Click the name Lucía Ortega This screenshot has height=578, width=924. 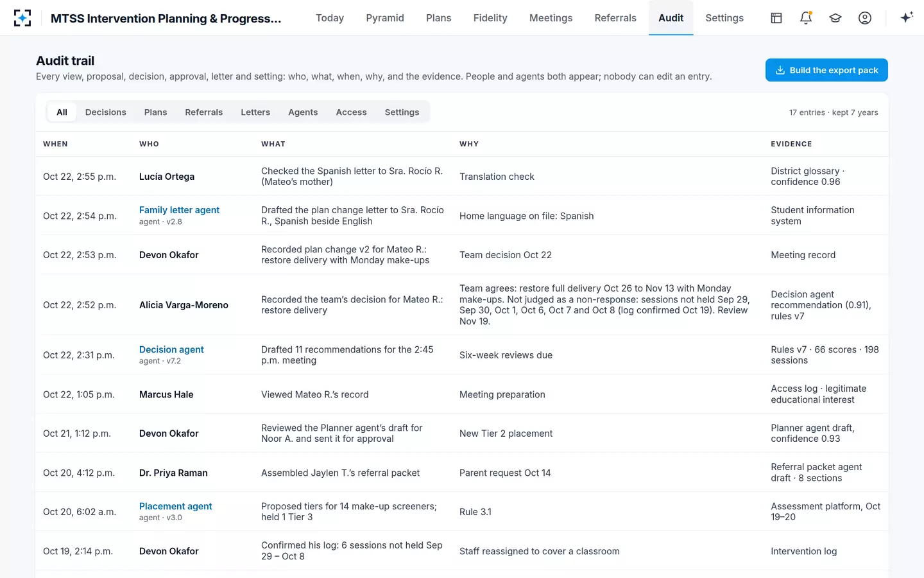[167, 177]
